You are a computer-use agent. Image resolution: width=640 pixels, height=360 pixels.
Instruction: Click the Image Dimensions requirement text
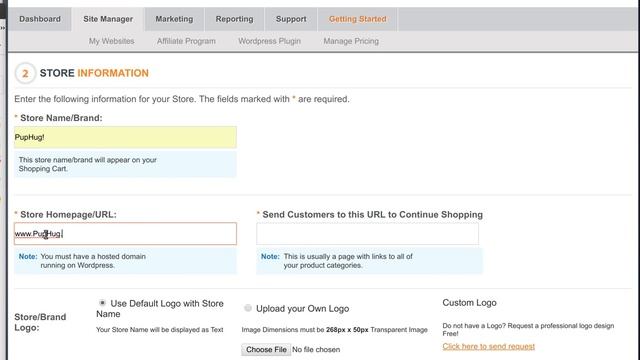(x=334, y=330)
